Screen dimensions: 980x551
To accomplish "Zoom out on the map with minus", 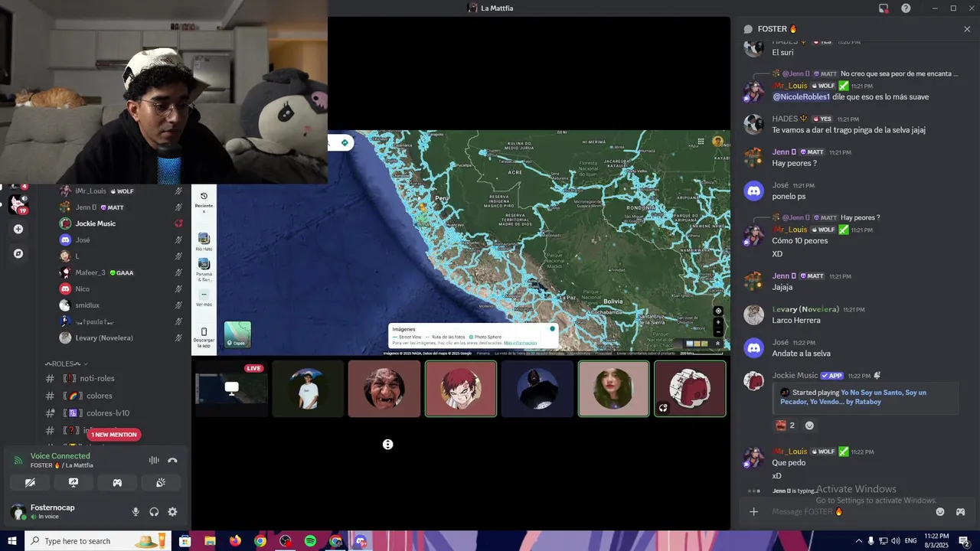I will point(718,331).
